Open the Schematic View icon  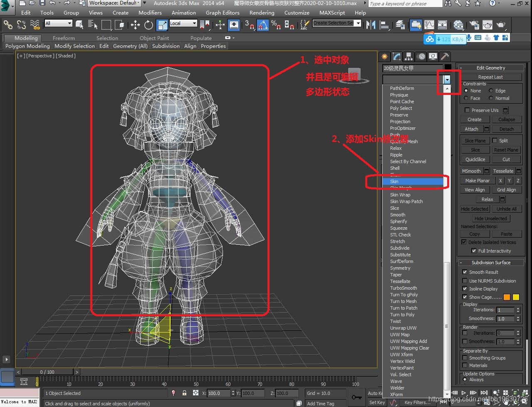point(442,25)
